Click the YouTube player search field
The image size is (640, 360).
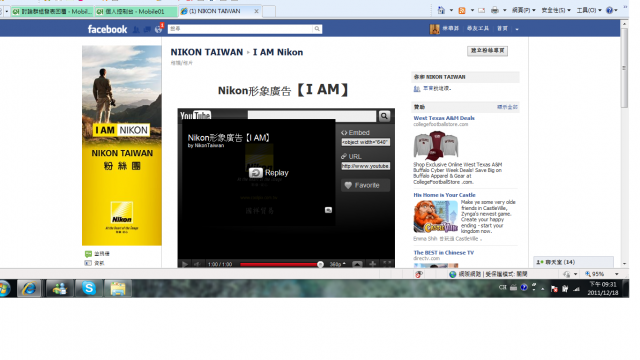coord(311,116)
